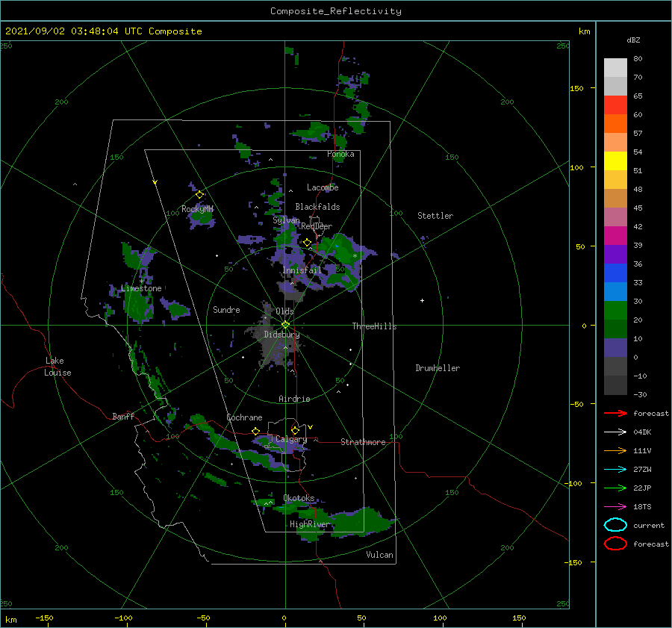Click the Vulcan town label
This screenshot has height=628, width=672.
tap(379, 555)
